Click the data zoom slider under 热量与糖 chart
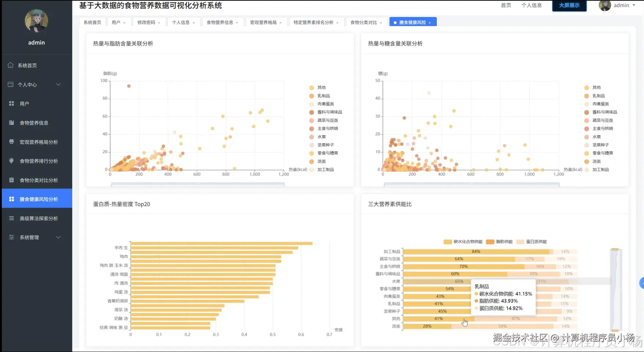The image size is (644, 352). pos(471,184)
